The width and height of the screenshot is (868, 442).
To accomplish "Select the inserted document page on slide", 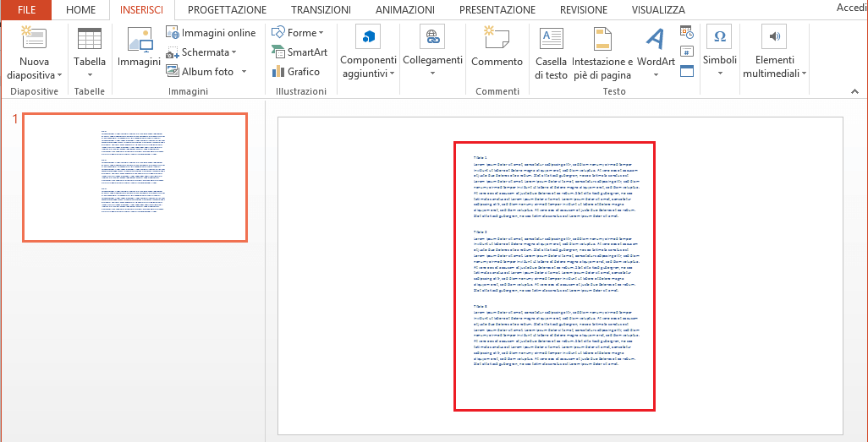I will pos(555,276).
